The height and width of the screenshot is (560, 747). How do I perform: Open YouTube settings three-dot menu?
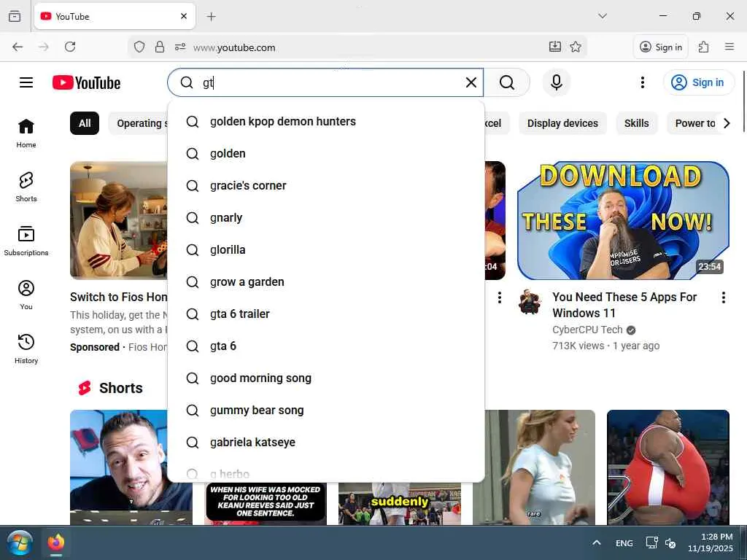point(642,82)
